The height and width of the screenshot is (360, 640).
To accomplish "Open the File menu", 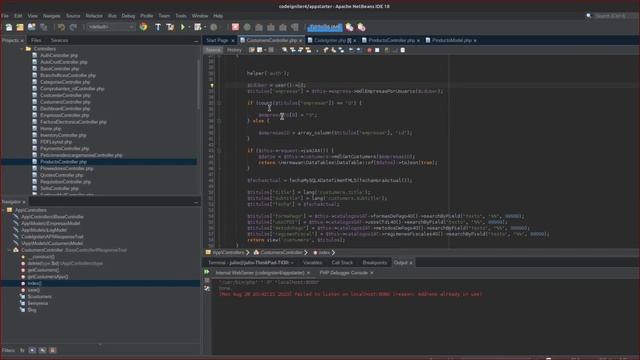I will [4, 16].
